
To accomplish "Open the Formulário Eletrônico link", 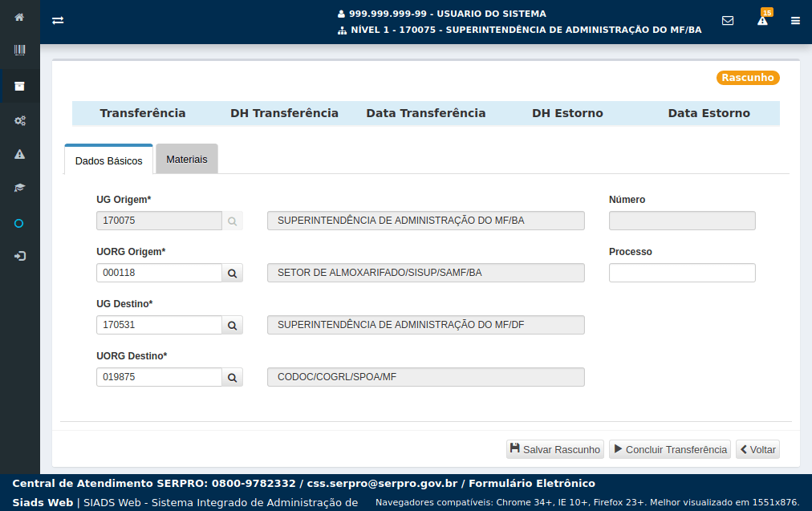I will 532,483.
